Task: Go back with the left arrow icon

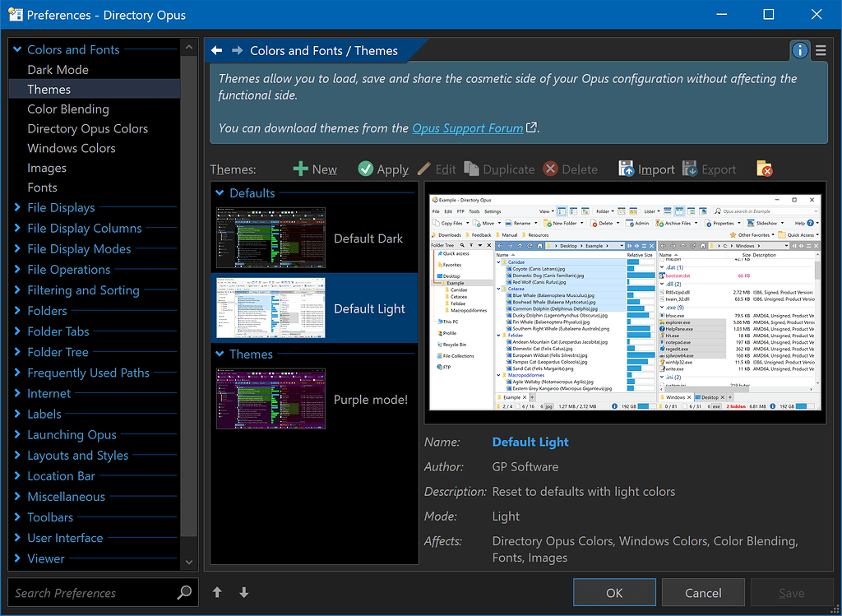Action: 217,51
